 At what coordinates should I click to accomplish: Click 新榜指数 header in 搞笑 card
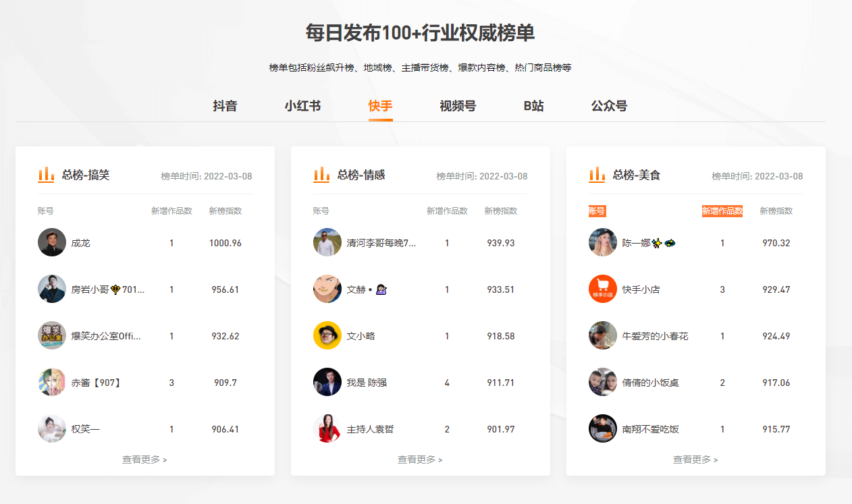(225, 211)
